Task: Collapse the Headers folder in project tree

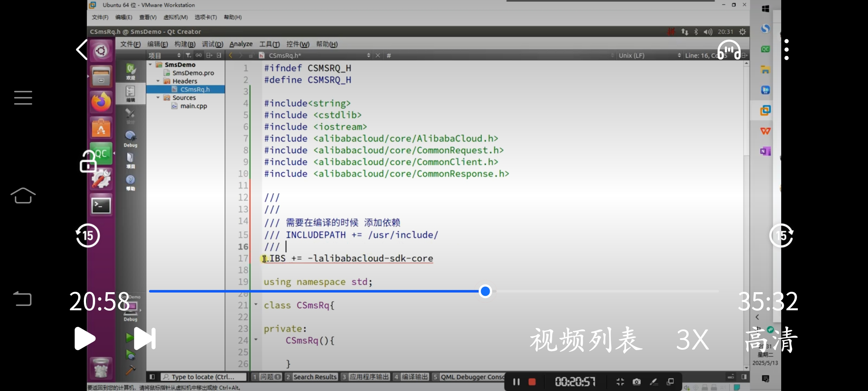Action: tap(158, 81)
